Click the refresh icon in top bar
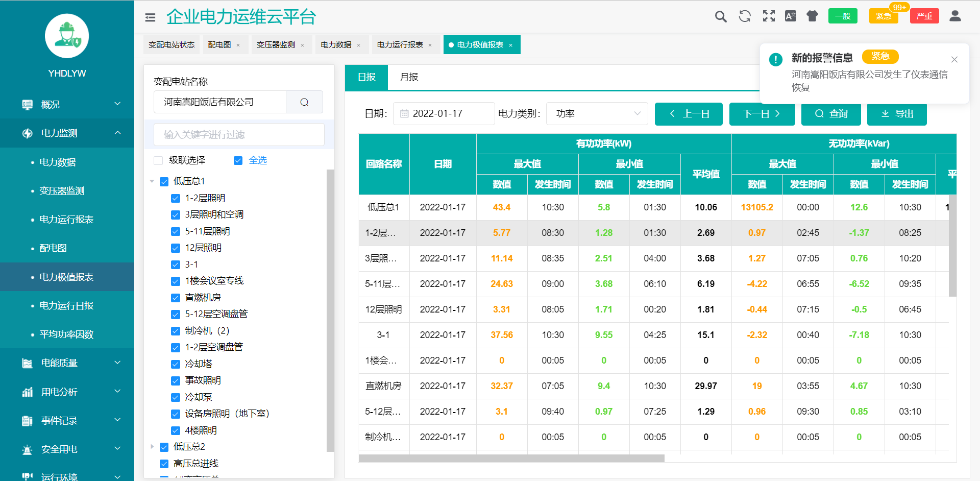This screenshot has height=481, width=980. (745, 16)
